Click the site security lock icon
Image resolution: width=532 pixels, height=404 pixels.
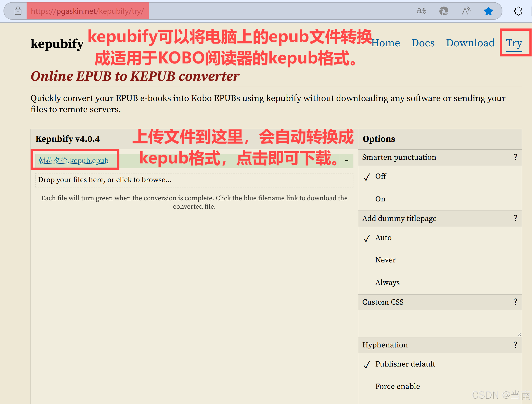click(18, 11)
